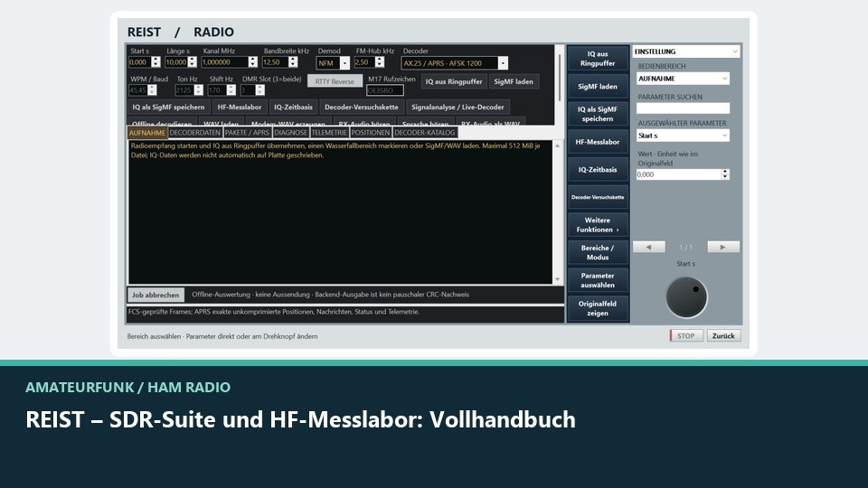Click the Wert stepper in settings panel

tap(724, 174)
